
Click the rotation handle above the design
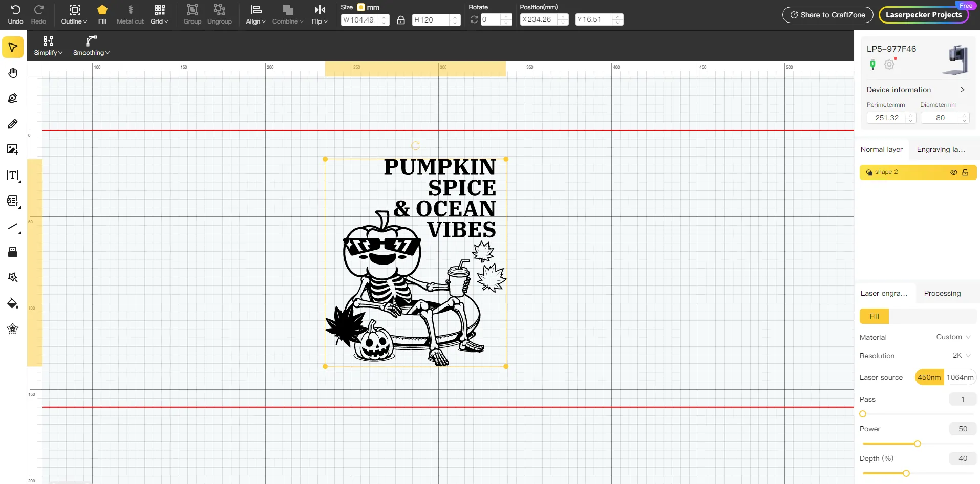click(x=416, y=146)
